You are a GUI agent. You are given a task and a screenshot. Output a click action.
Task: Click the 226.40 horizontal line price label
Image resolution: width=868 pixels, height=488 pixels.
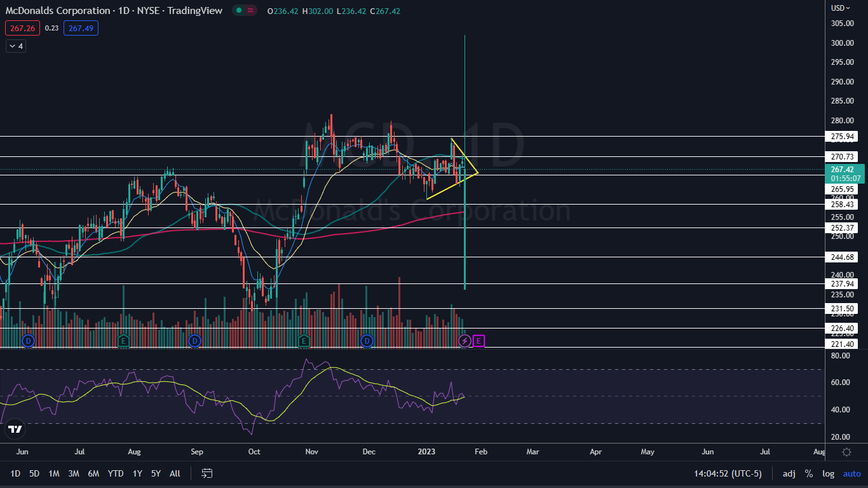click(x=841, y=328)
